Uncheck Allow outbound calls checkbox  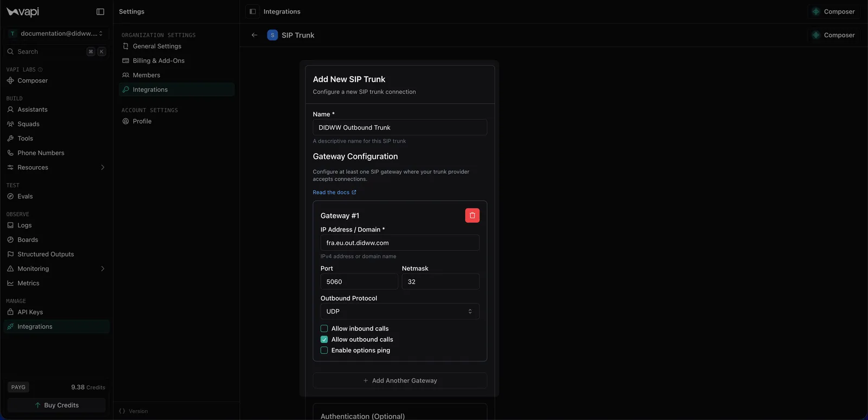tap(324, 339)
